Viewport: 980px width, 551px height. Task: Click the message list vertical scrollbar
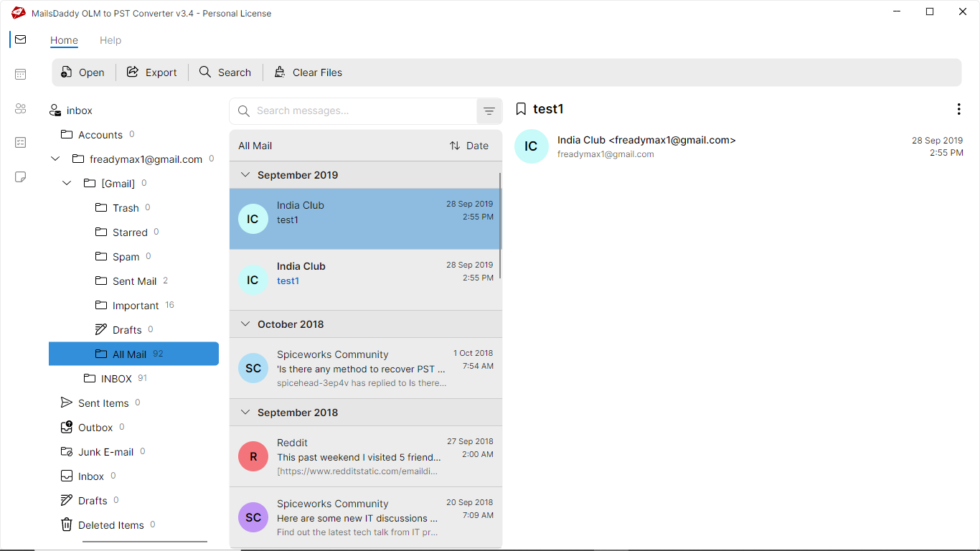coord(500,225)
